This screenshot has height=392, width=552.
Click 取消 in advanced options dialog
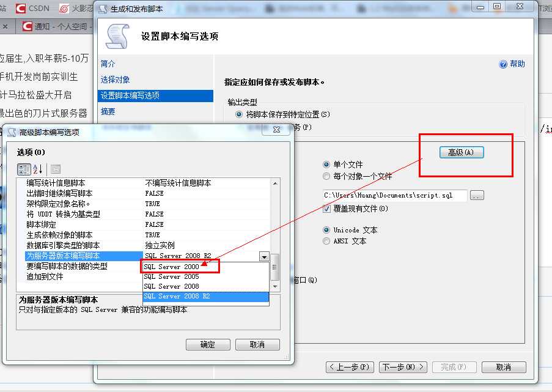(x=257, y=344)
